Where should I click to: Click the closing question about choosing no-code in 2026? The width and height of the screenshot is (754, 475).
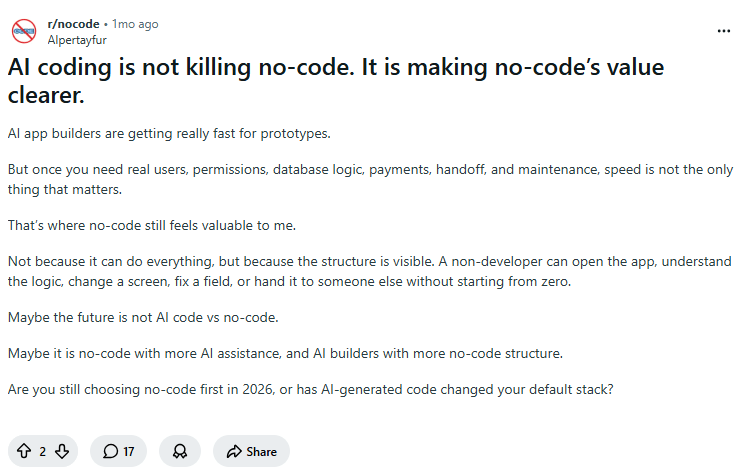311,389
